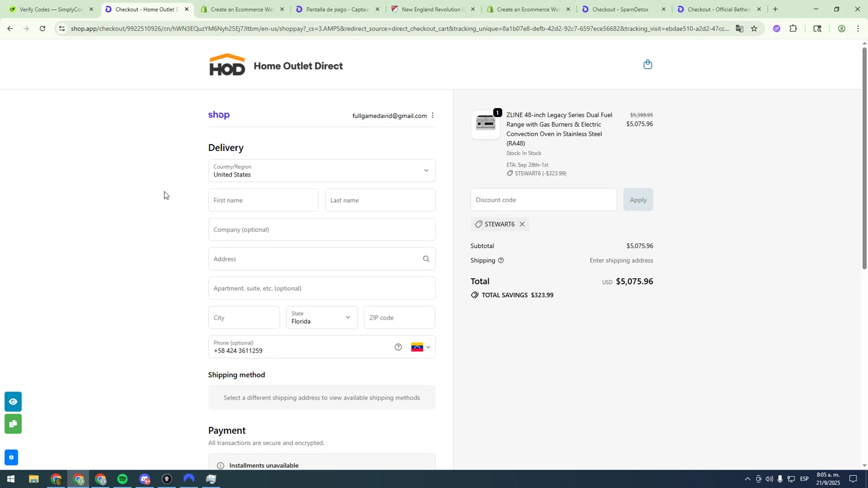The image size is (868, 488).
Task: Click the ZLINE range product thumbnail
Action: click(486, 124)
